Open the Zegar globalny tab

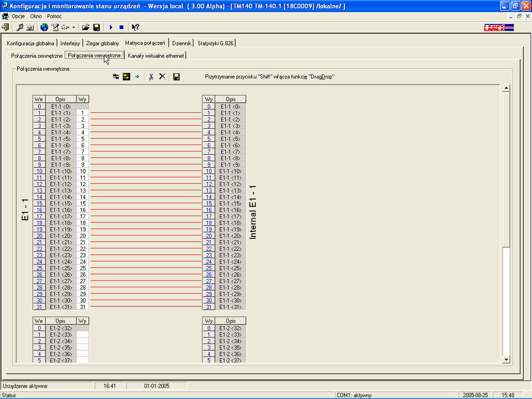(102, 43)
